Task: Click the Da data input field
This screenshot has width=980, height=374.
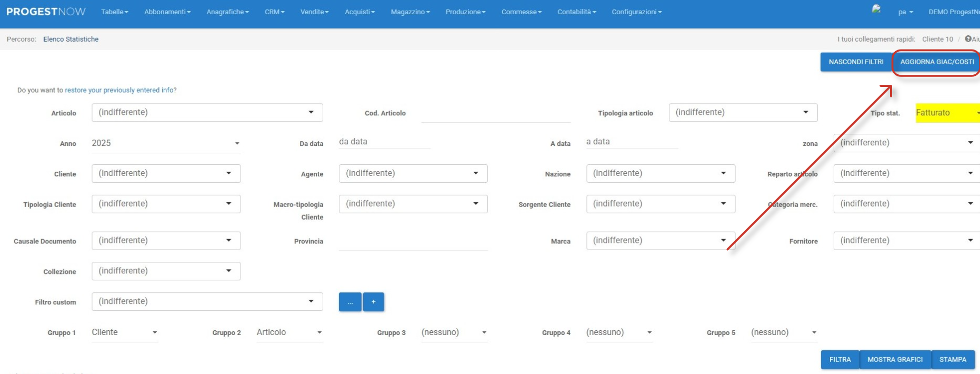Action: click(384, 142)
